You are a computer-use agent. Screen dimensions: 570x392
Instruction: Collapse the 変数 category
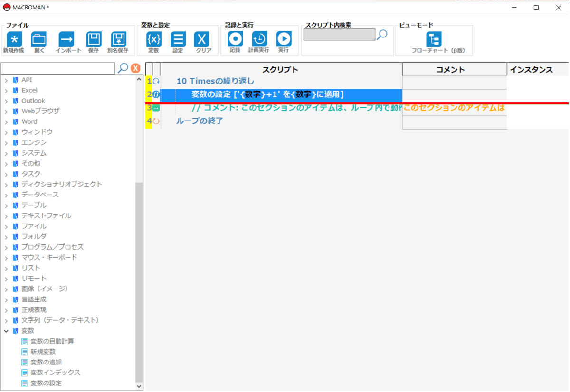tap(6, 331)
